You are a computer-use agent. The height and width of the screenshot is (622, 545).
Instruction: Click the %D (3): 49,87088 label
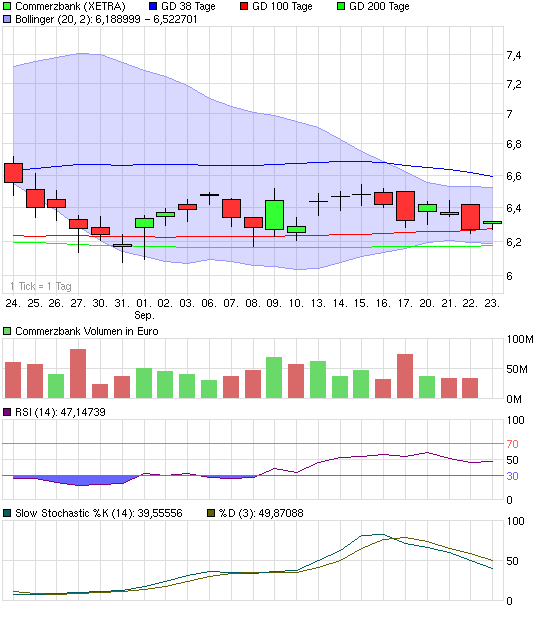click(261, 513)
